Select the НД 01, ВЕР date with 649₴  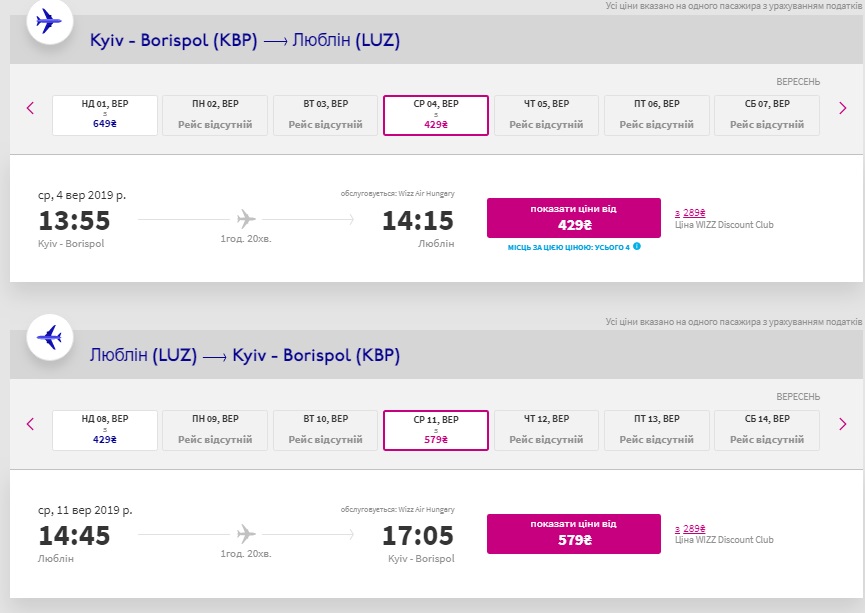pos(105,115)
